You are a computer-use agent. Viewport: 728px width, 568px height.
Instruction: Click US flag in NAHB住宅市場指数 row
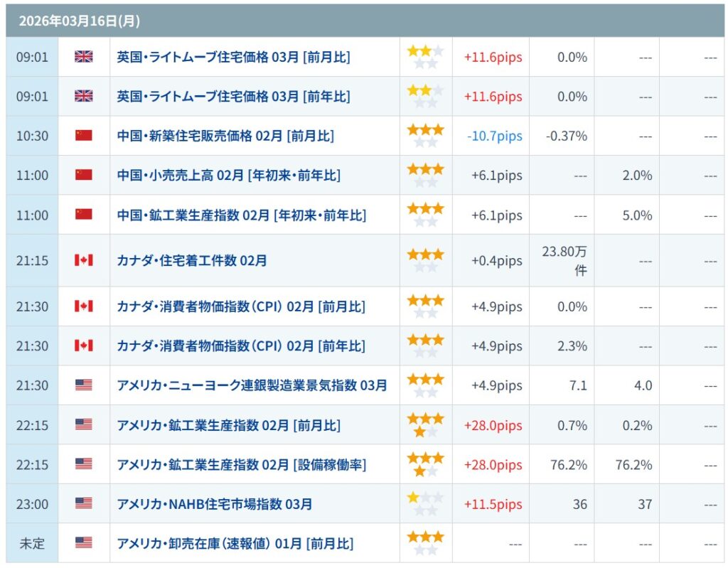(83, 504)
